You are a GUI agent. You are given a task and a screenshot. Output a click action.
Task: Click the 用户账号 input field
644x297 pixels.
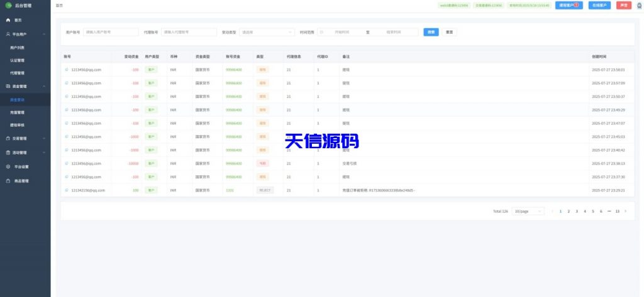coord(111,32)
